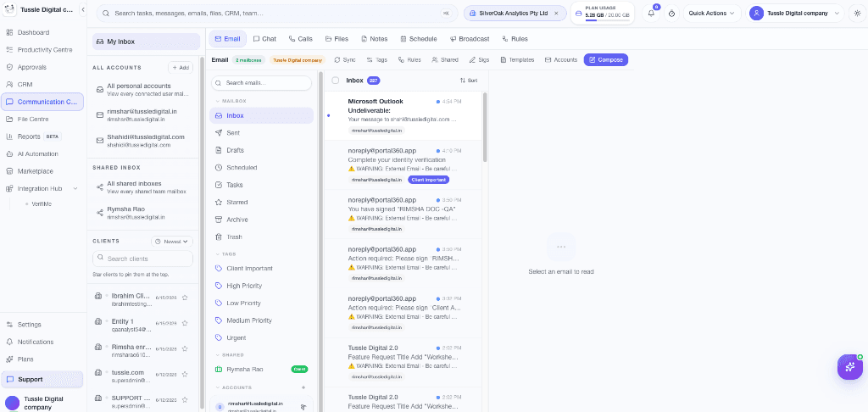Switch to the Files tab
The height and width of the screenshot is (412, 868).
click(337, 39)
